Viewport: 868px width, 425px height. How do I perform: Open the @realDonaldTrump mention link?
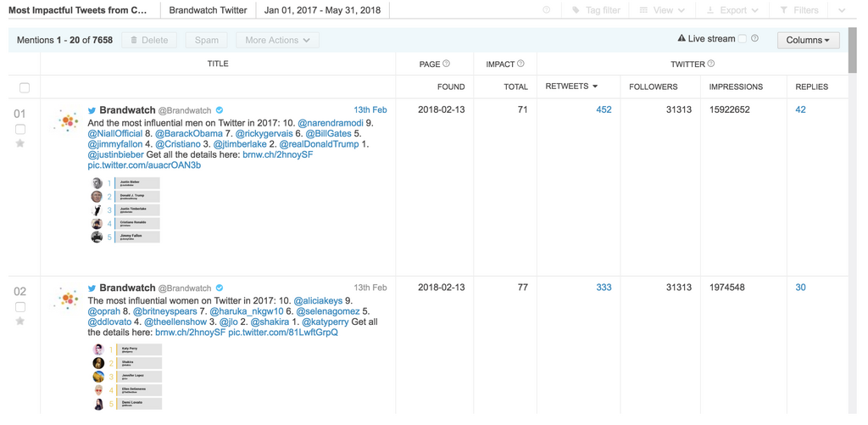[319, 144]
